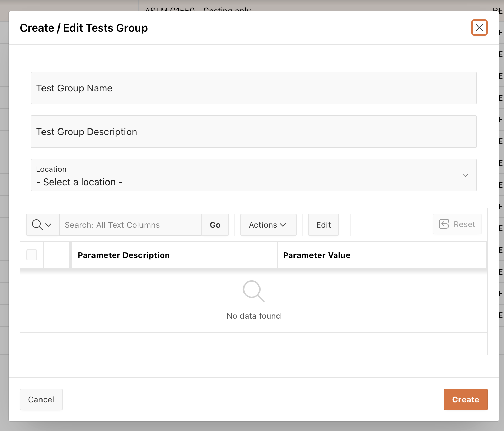Click the Parameter Description column header
The height and width of the screenshot is (431, 504).
124,255
